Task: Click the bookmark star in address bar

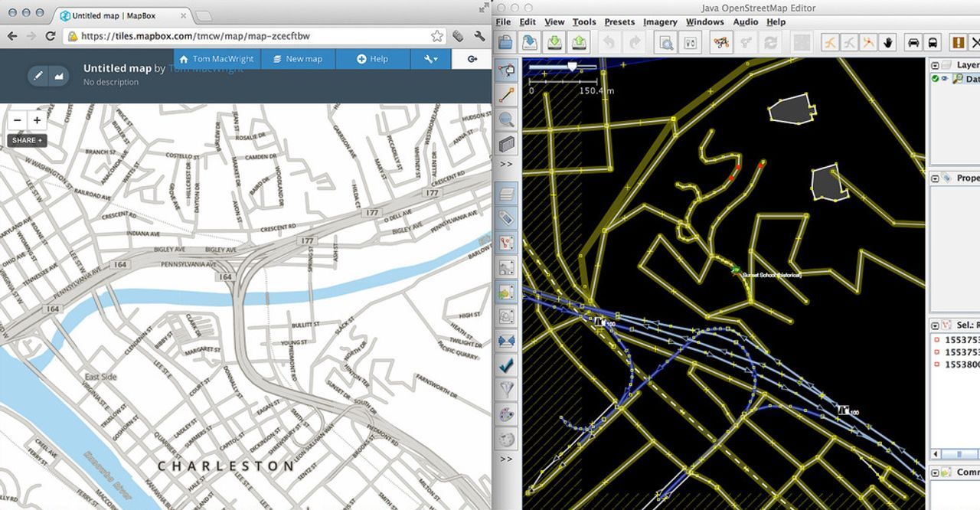Action: click(436, 36)
